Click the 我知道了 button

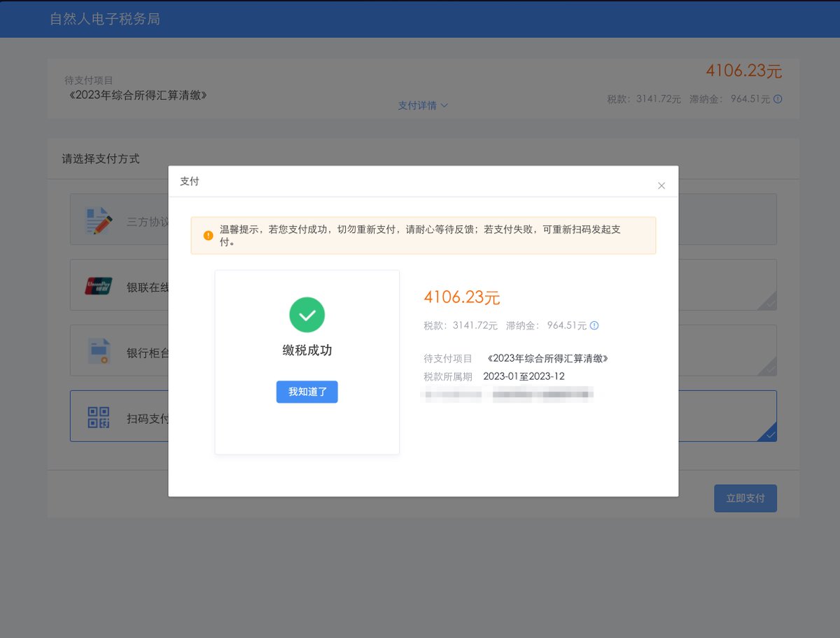(x=307, y=392)
